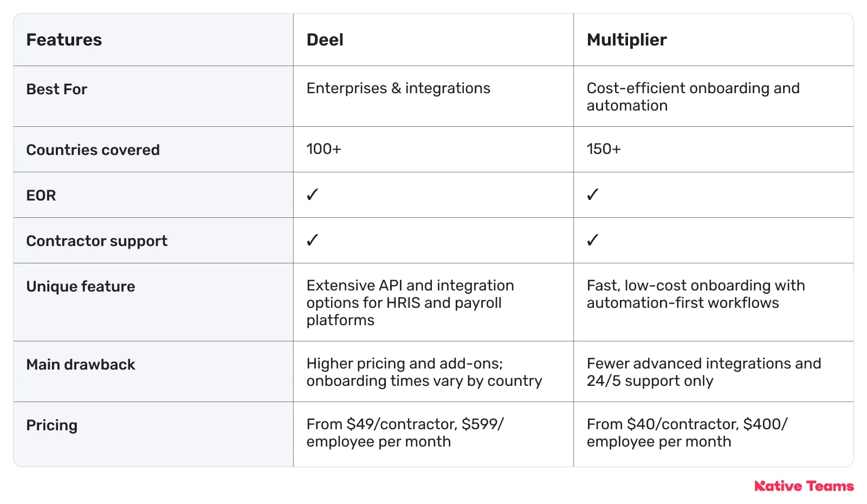Viewport: 867px width, 504px height.
Task: Click the Contractor support row label
Action: [x=97, y=241]
